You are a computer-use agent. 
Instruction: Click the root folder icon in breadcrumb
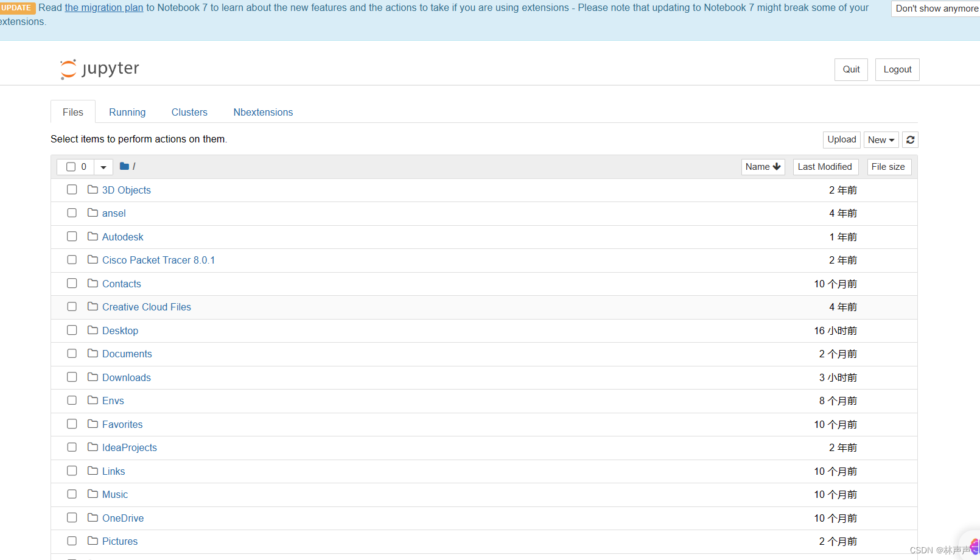click(124, 166)
